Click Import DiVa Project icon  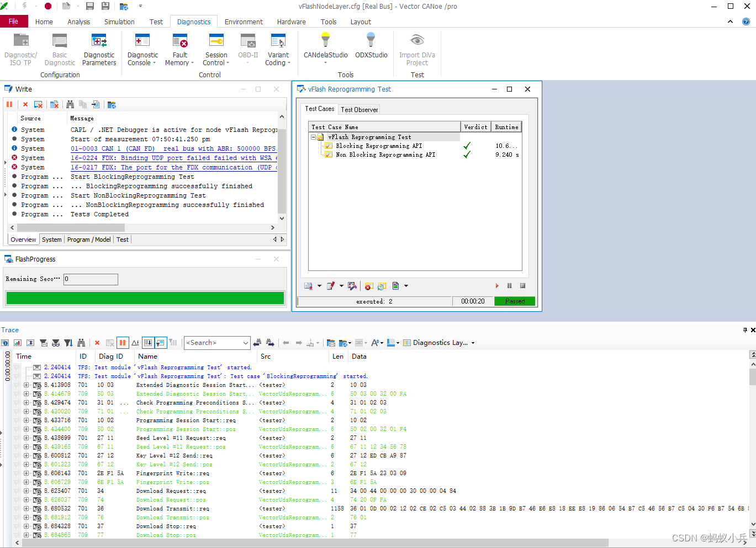(x=417, y=50)
